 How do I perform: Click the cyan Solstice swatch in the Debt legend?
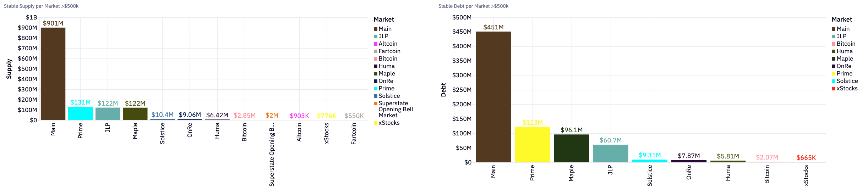834,81
